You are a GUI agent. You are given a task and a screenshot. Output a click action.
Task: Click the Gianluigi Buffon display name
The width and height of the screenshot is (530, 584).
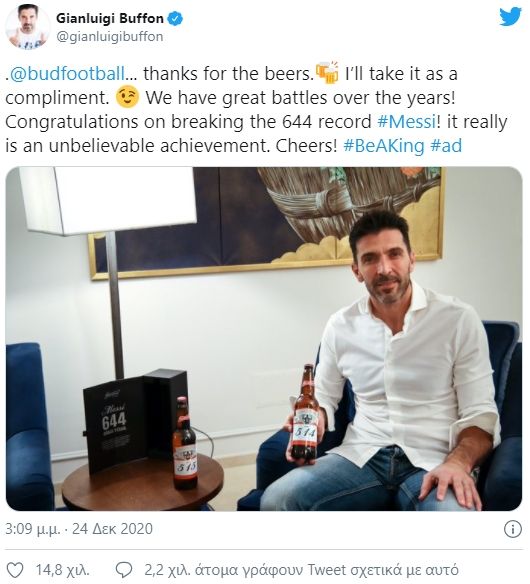(x=110, y=18)
